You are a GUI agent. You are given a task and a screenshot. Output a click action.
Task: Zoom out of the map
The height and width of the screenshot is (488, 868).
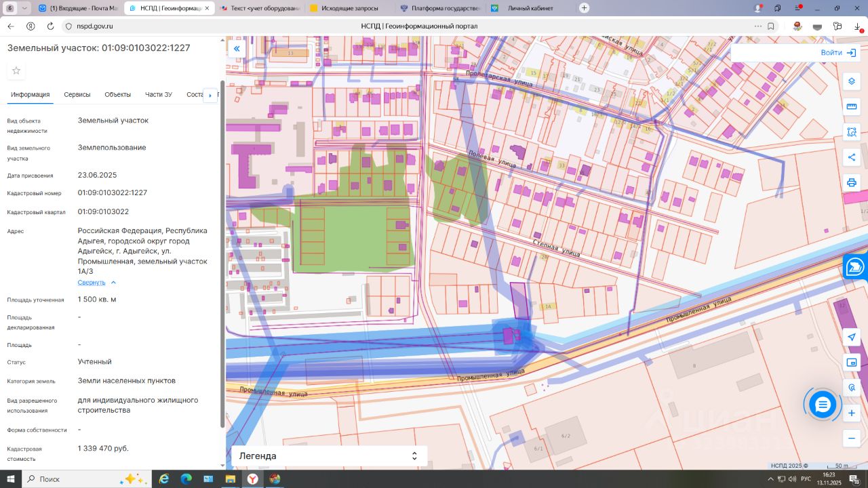tap(852, 439)
